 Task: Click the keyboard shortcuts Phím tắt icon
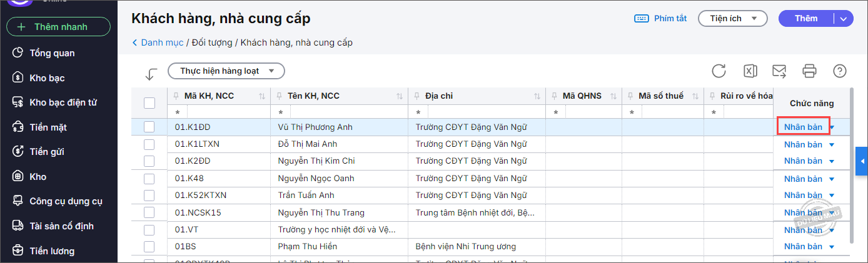641,19
